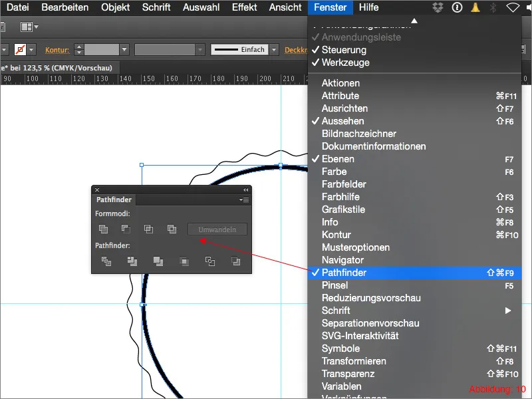Screen dimensions: 532x399
Task: Click the Crop pathfinder icon
Action: point(184,261)
